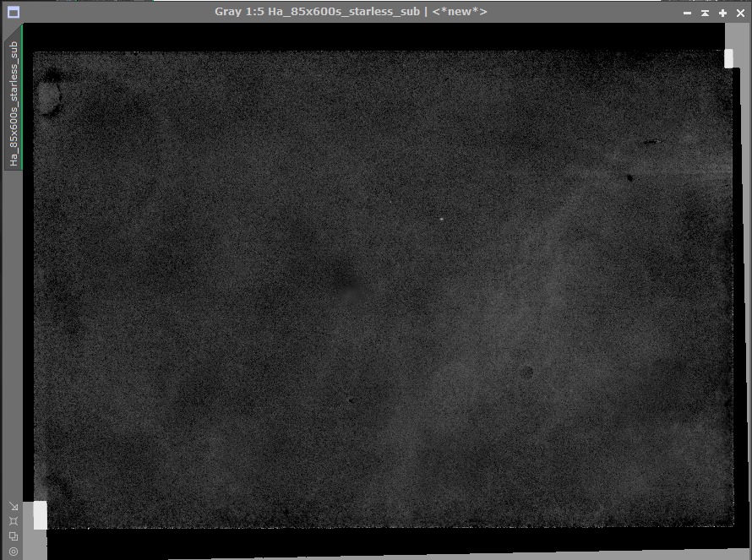Click the fit view square icon
The width and height of the screenshot is (752, 560).
point(14,521)
